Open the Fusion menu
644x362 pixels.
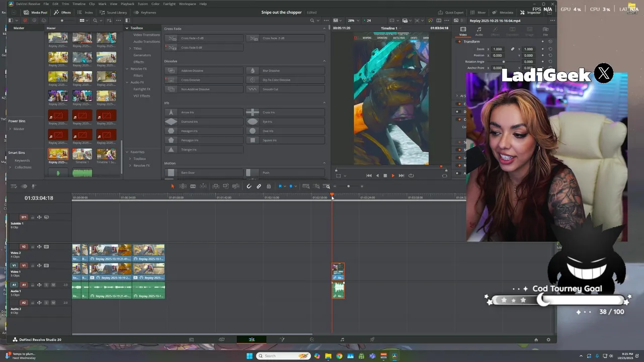[142, 4]
